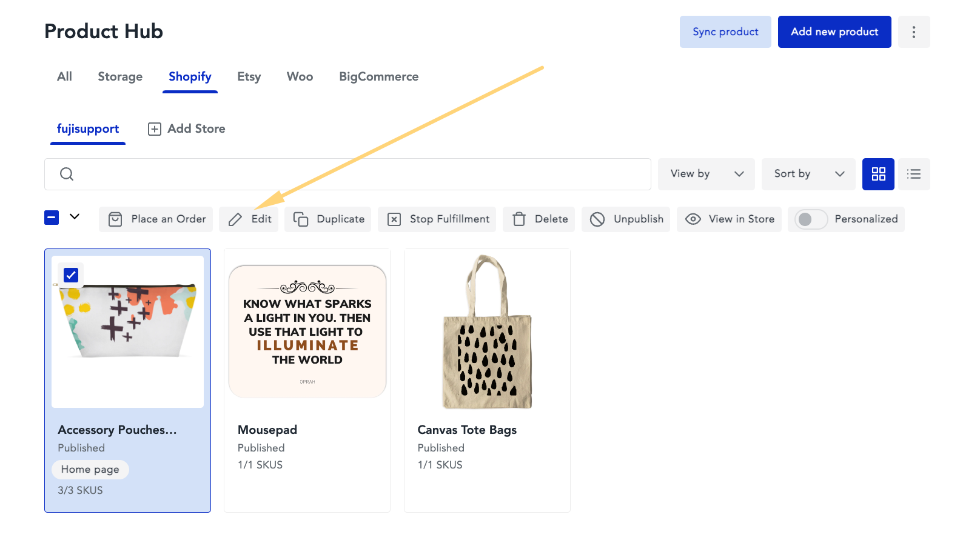Viewport: 980px width, 543px height.
Task: Click 1/1 SKUS under Canvas Tote Bags
Action: tap(440, 465)
